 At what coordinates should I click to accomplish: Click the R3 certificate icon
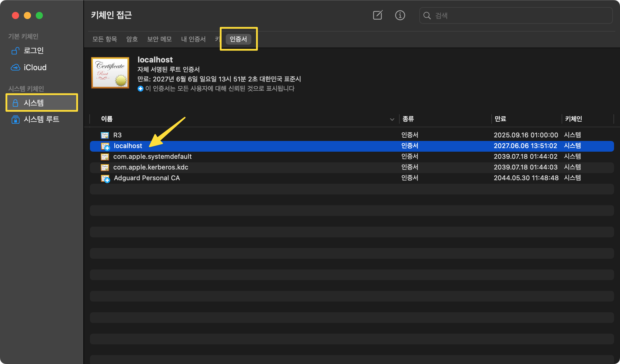pyautogui.click(x=105, y=135)
